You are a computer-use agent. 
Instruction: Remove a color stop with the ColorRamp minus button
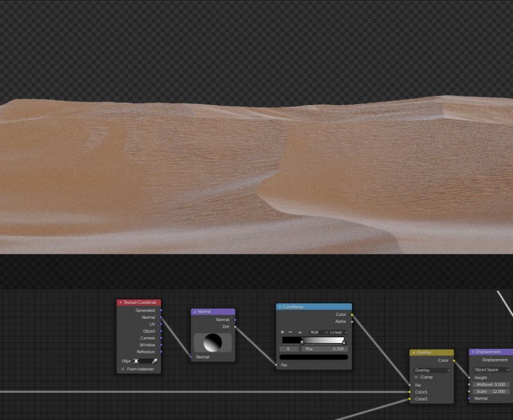(290, 332)
